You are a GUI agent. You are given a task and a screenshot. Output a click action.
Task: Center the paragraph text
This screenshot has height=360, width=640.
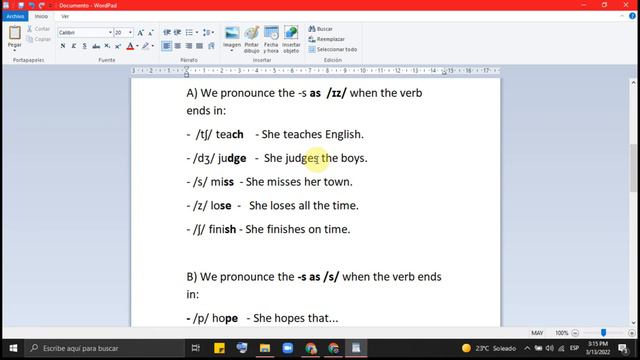178,46
